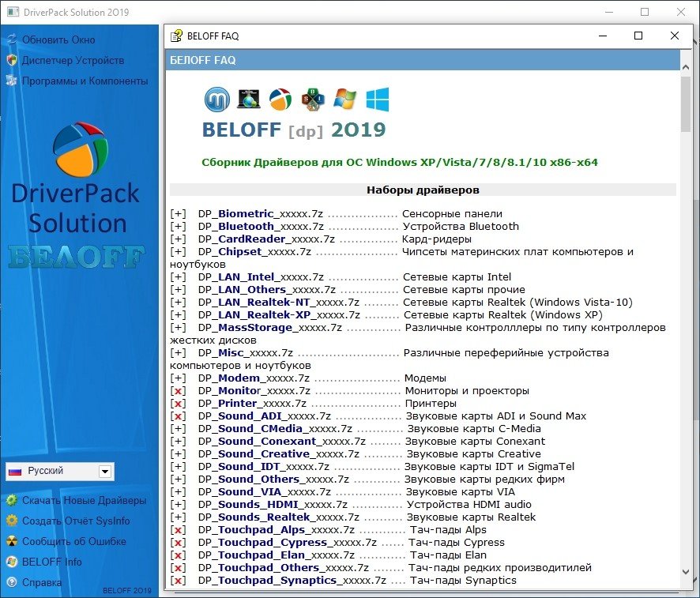Click the BELOFF FAQ window title icon

point(176,36)
